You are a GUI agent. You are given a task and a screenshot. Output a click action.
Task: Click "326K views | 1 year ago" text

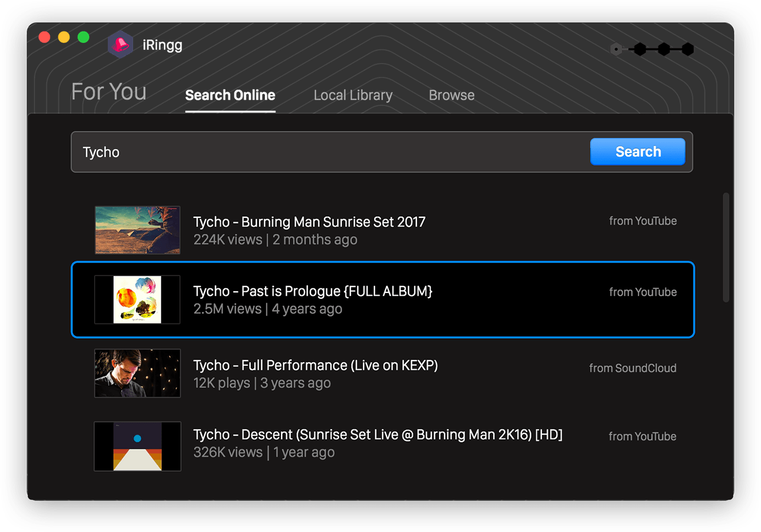[x=264, y=452]
